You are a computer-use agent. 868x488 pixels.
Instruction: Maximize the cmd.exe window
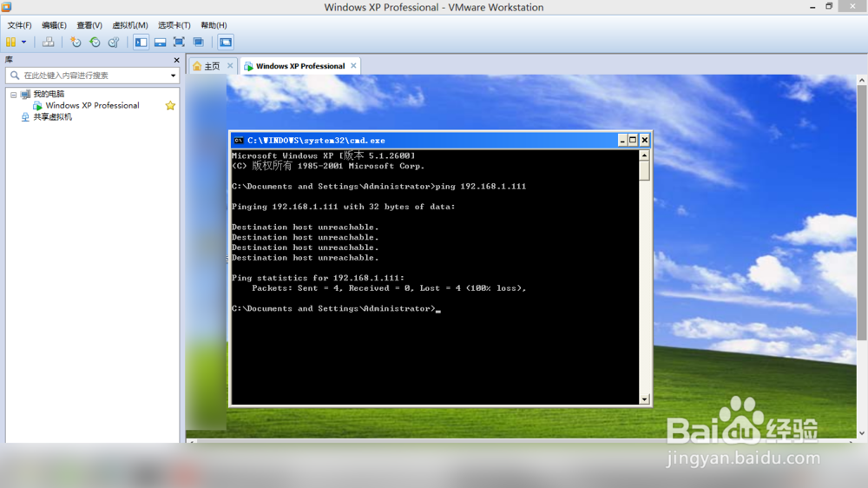pyautogui.click(x=633, y=140)
